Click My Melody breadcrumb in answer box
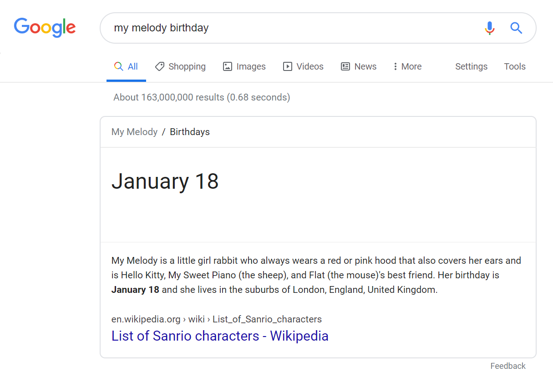This screenshot has width=553, height=392. [134, 132]
